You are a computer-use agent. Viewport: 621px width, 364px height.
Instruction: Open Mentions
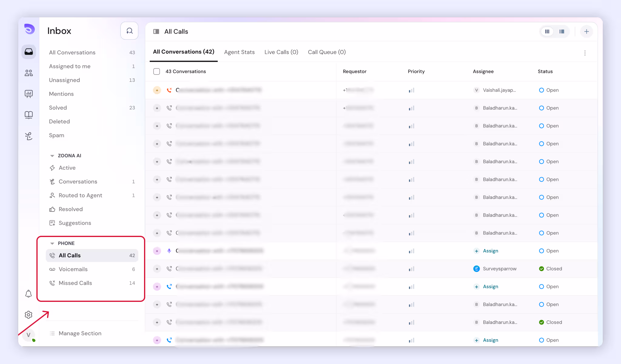[x=92, y=94]
